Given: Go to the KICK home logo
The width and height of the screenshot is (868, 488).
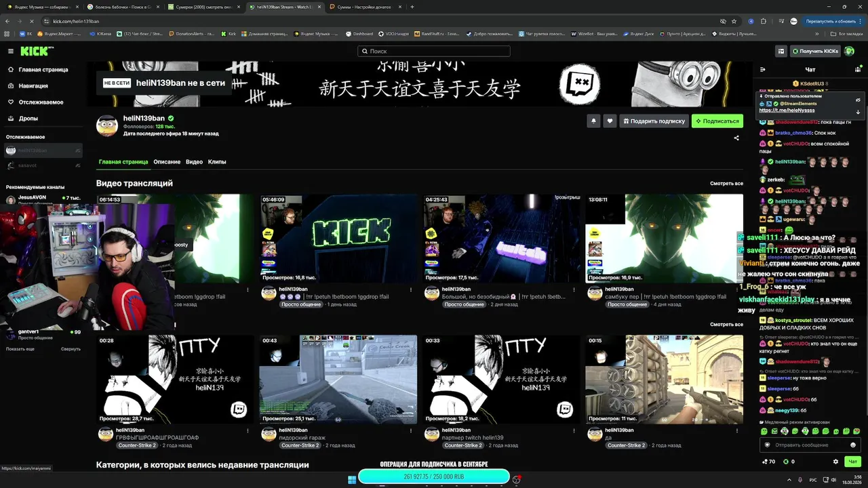Looking at the screenshot, I should point(37,51).
